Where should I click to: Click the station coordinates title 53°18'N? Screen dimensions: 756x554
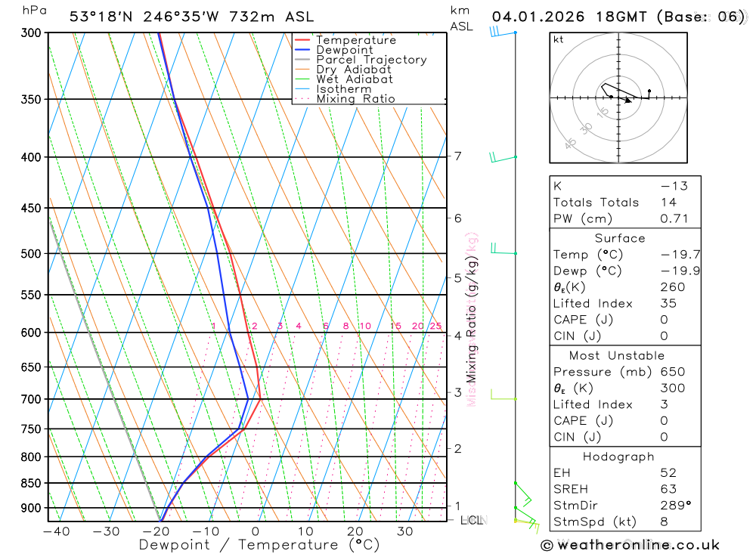click(x=101, y=17)
